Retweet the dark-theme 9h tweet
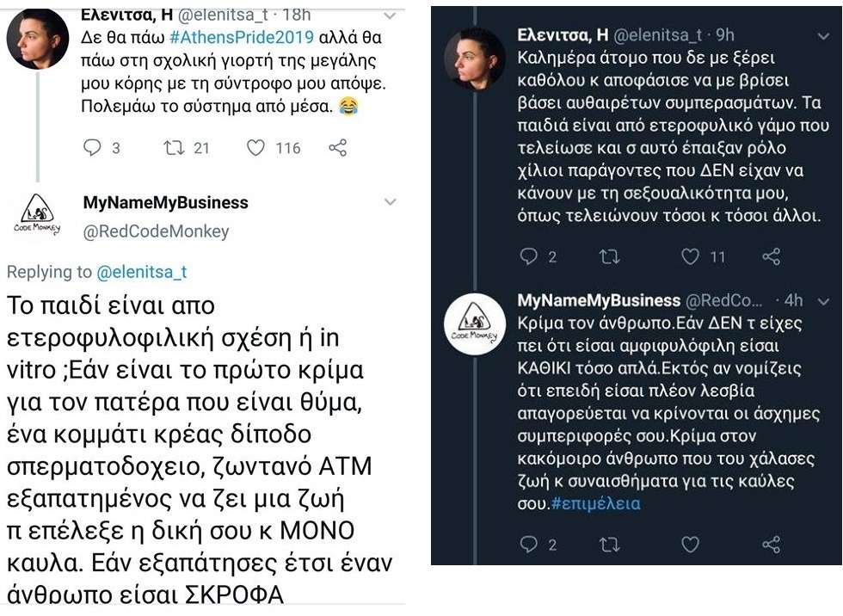This screenshot has height=616, width=843. pyautogui.click(x=609, y=256)
